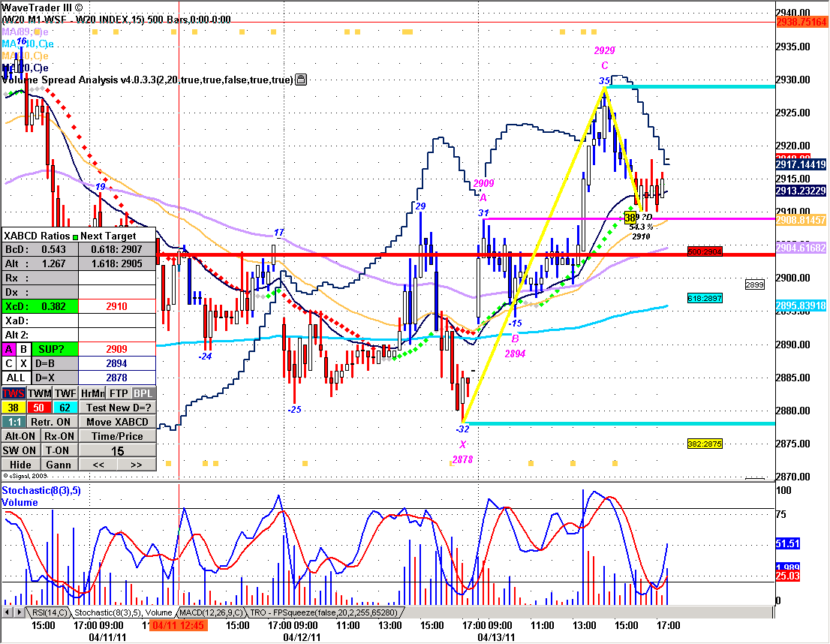This screenshot has height=644, width=830.
Task: Click the D=B row label
Action: click(x=55, y=363)
